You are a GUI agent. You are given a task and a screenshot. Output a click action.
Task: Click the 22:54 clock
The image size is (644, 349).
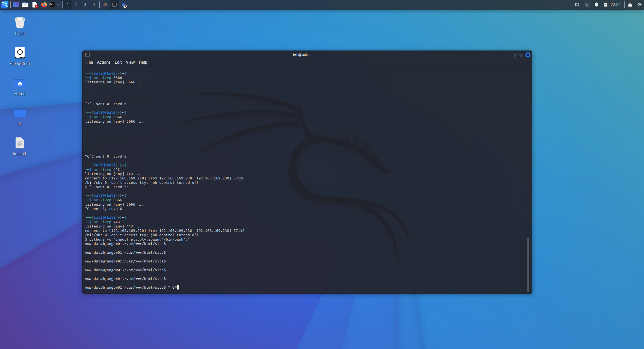[x=616, y=5]
